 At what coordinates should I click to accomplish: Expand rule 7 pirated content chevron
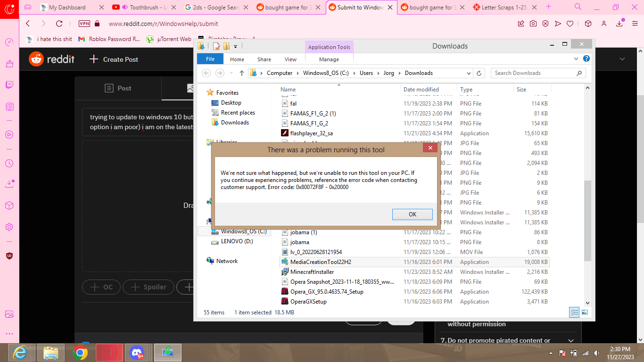click(x=571, y=340)
